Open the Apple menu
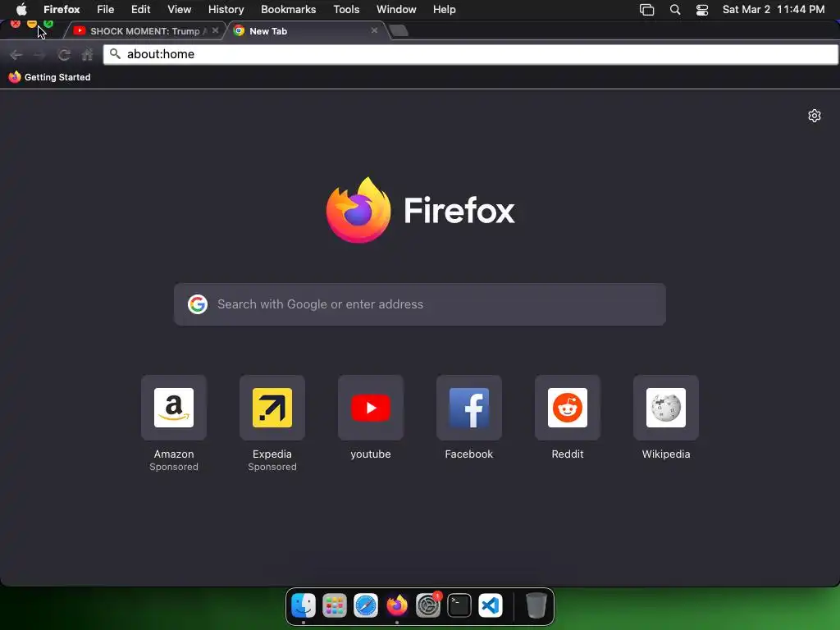This screenshot has width=840, height=630. click(x=21, y=9)
